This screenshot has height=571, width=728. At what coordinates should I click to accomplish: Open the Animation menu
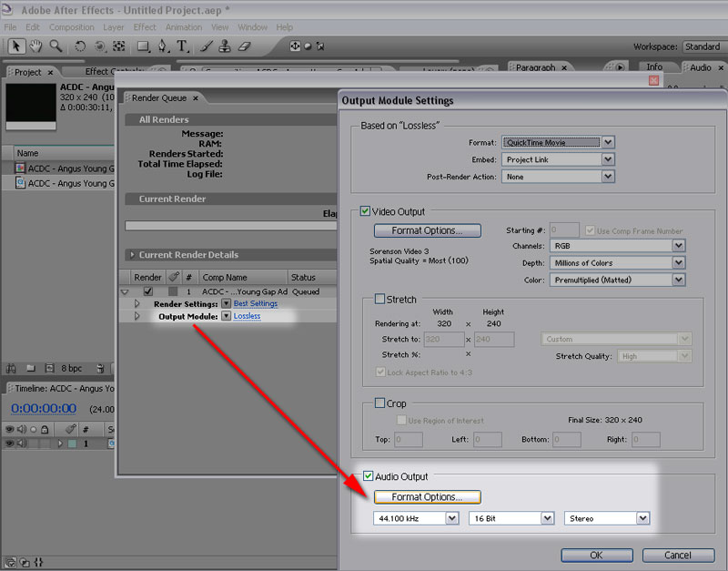click(x=184, y=27)
